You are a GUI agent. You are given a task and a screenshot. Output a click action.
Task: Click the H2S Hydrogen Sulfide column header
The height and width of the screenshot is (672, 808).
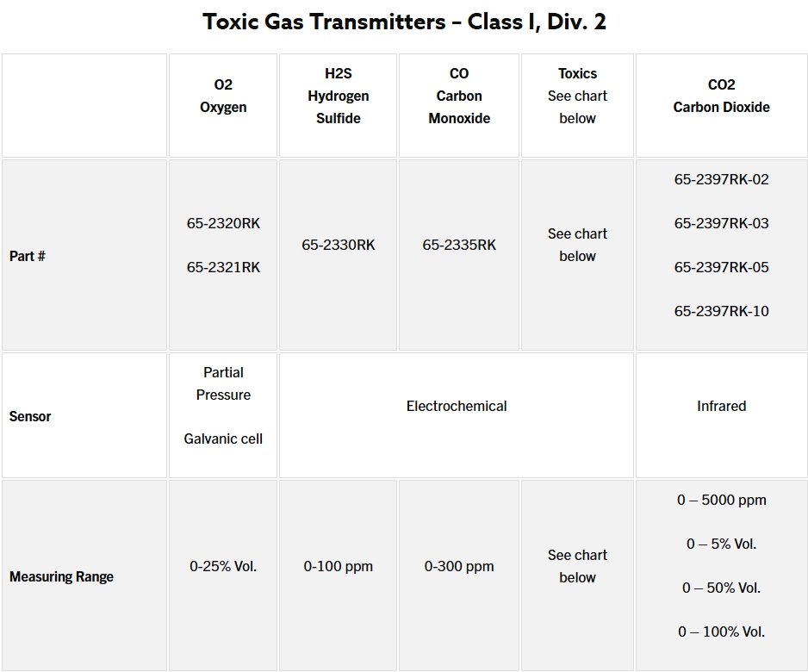(338, 96)
